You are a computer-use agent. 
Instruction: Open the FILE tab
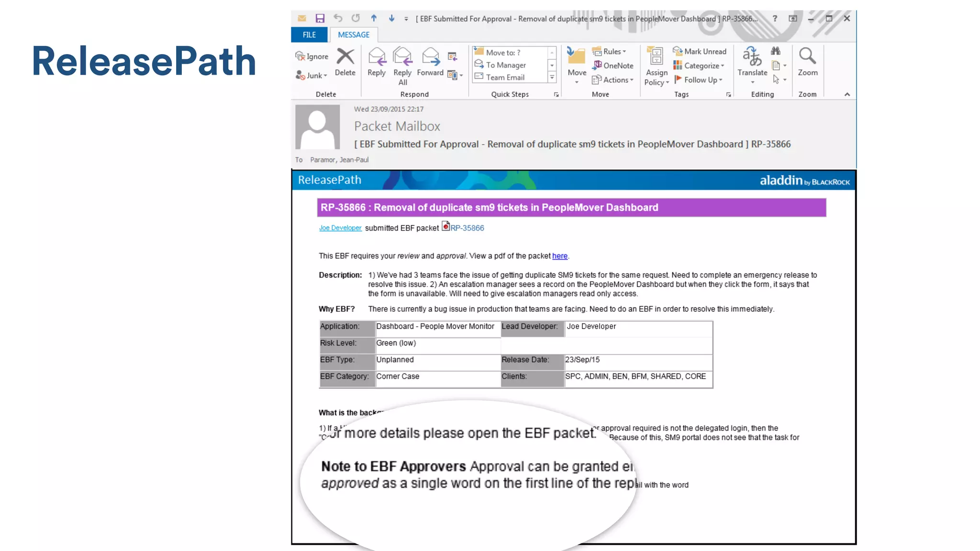[309, 34]
